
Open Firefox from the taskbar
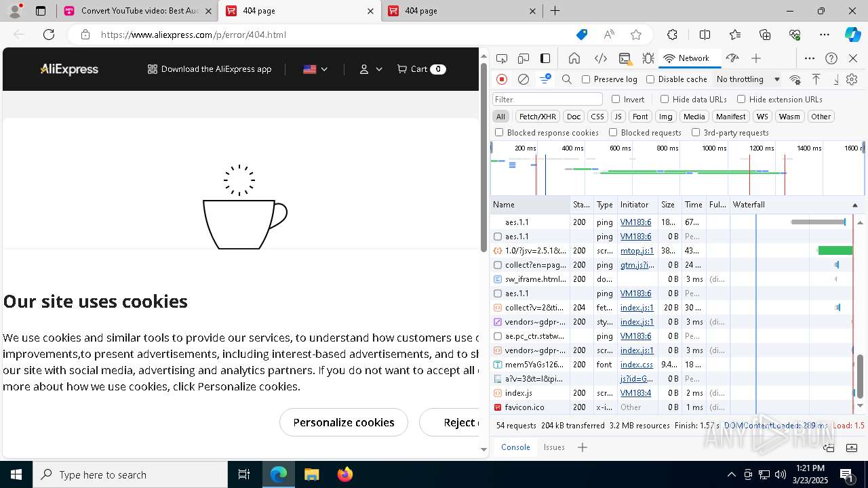[x=344, y=474]
